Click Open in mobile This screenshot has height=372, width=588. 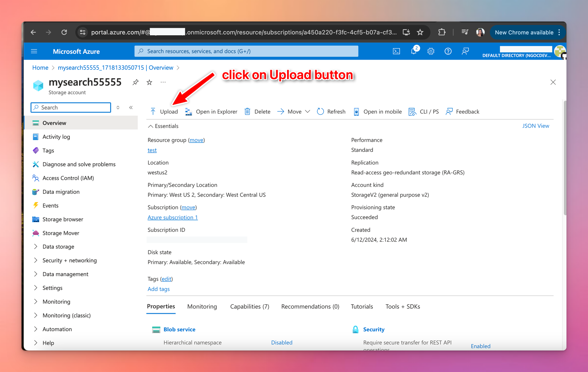[377, 112]
